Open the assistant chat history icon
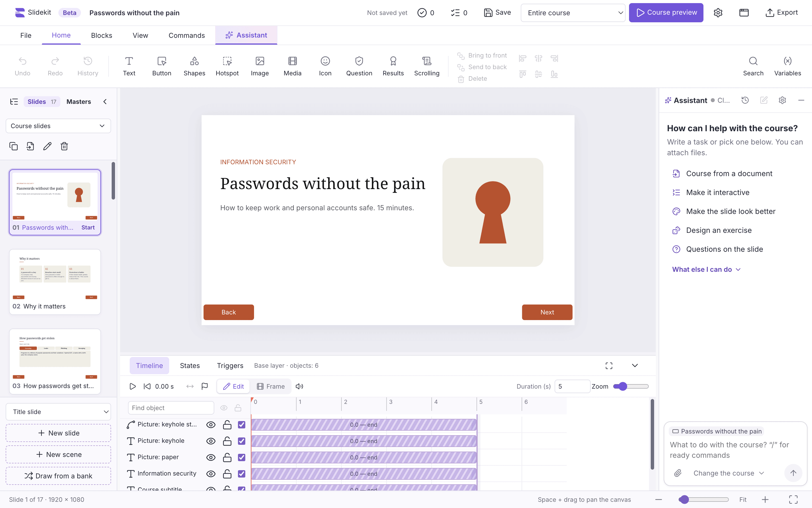Image resolution: width=812 pixels, height=508 pixels. pyautogui.click(x=745, y=100)
